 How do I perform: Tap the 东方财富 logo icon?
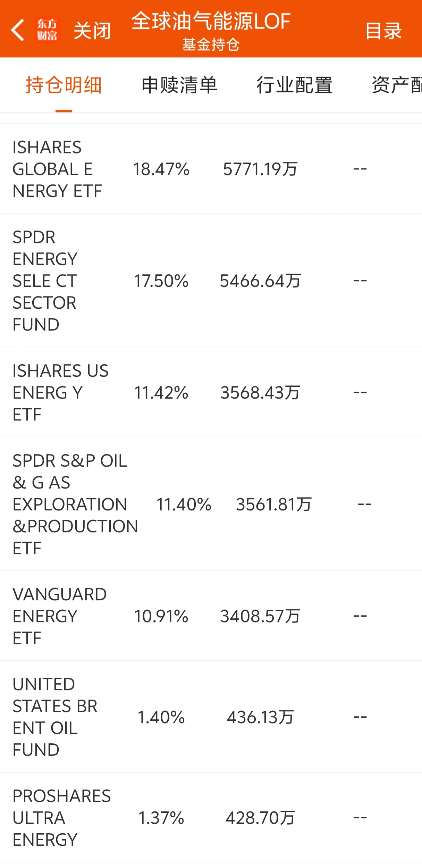pos(48,30)
